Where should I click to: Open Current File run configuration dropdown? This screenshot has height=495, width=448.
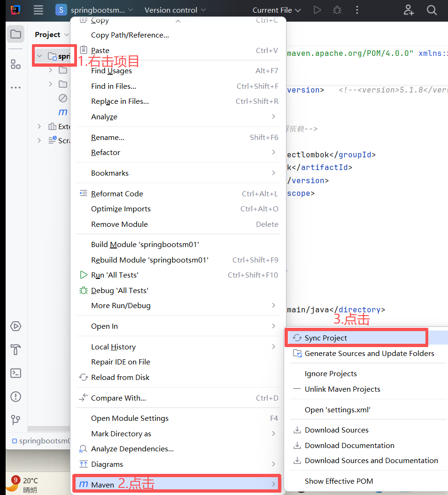click(x=277, y=10)
